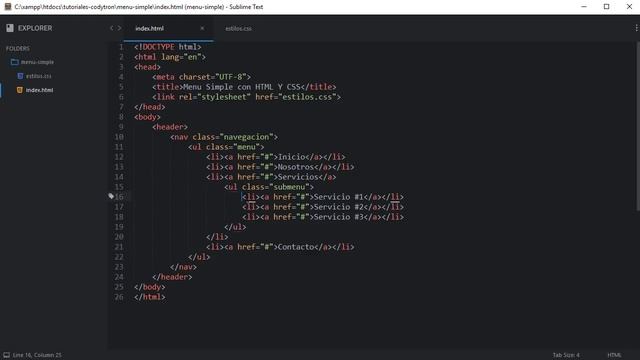Maximize the Sublime Text window

coord(607,7)
